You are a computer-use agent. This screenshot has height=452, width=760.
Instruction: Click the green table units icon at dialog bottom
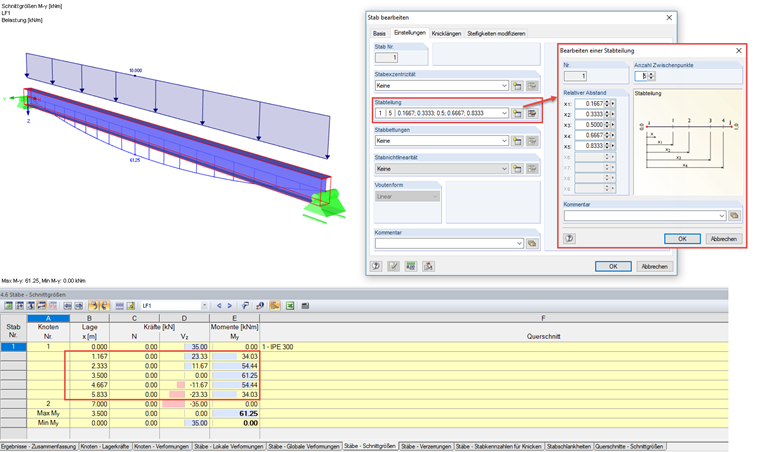(x=411, y=266)
